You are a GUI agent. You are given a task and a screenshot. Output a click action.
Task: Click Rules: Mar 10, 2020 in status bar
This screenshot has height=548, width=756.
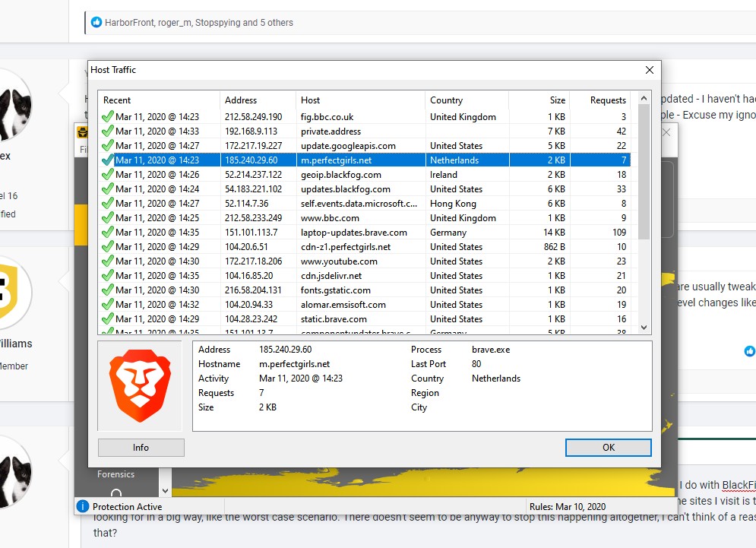(568, 506)
